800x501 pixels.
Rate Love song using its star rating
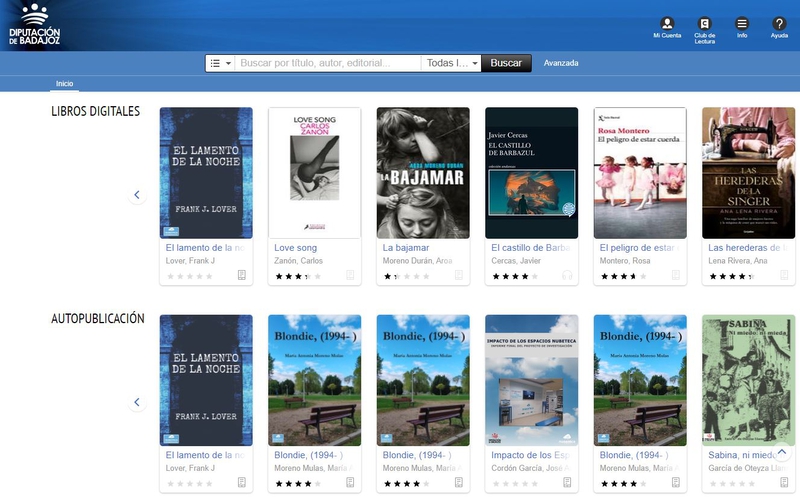click(x=298, y=277)
